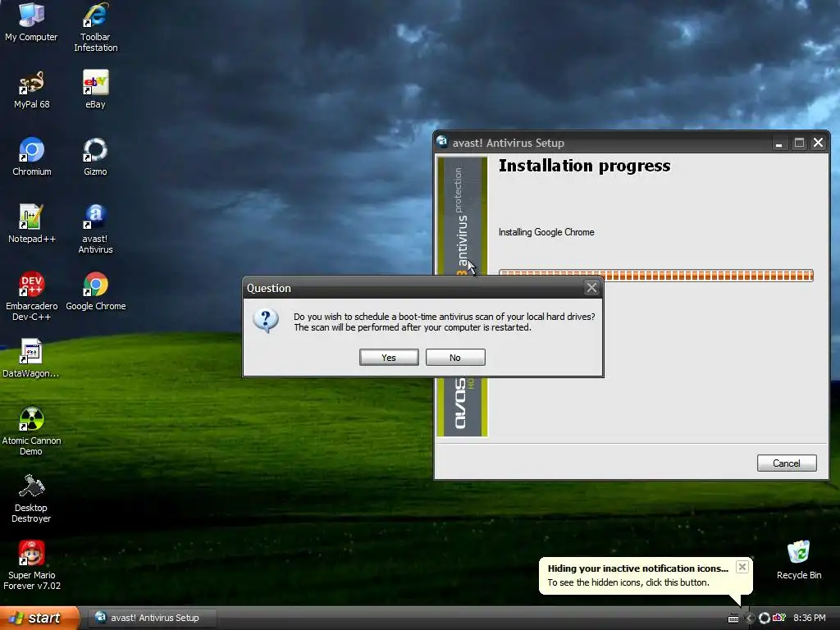Click the avast! icon in setup title bar
The image size is (840, 630).
point(442,142)
